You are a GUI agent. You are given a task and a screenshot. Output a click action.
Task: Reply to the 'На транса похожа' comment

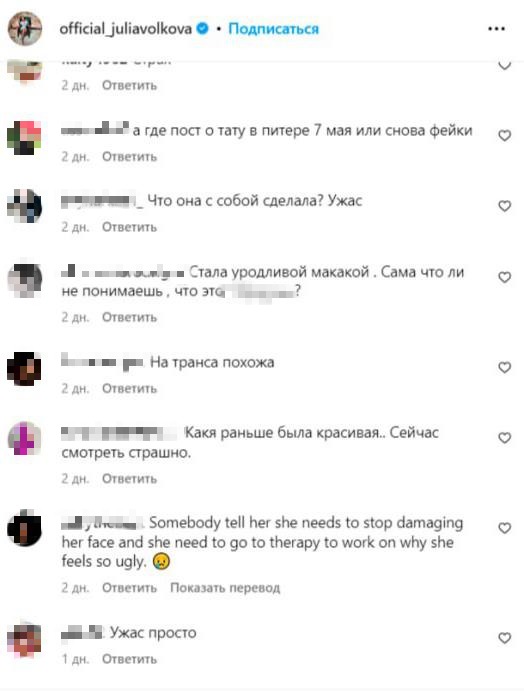129,388
